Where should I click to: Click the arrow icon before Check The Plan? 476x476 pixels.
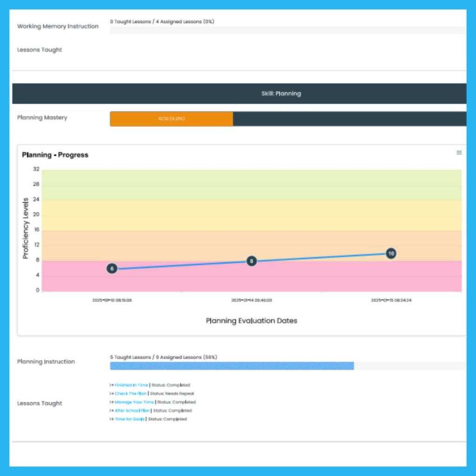[x=112, y=394]
